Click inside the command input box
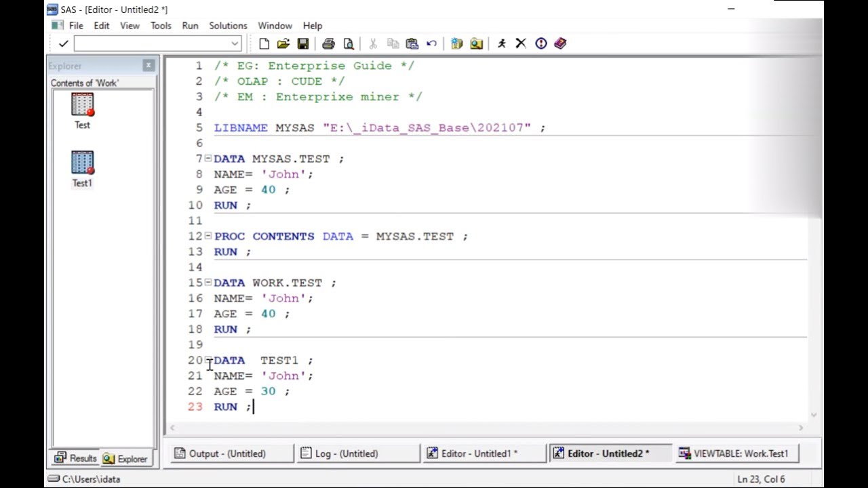Image resolution: width=868 pixels, height=488 pixels. coord(152,43)
